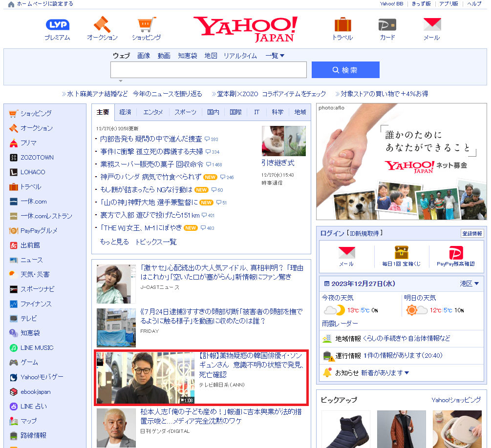Viewport: 491px width, 448px height.
Task: Open ファイナンス sidebar icon
Action: tap(14, 304)
